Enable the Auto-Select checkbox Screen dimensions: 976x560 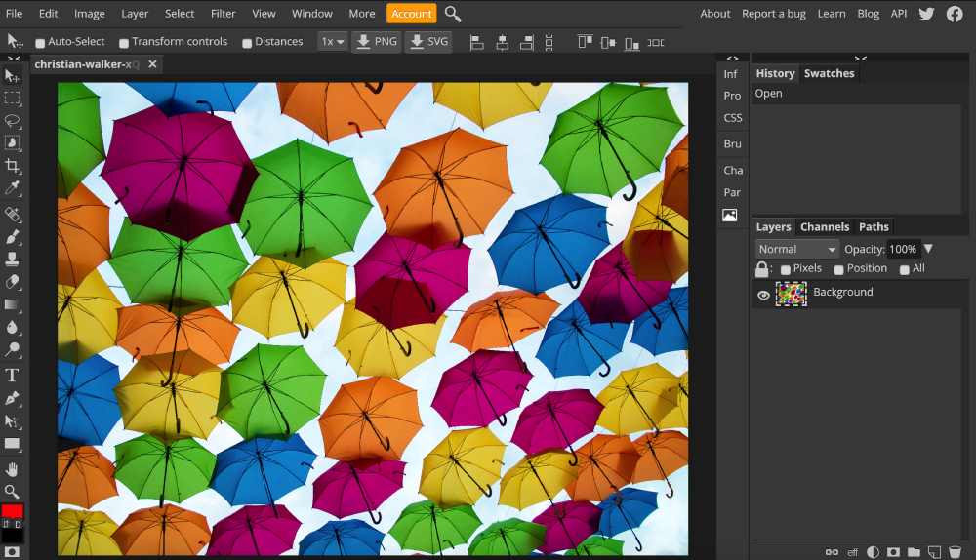click(x=40, y=43)
